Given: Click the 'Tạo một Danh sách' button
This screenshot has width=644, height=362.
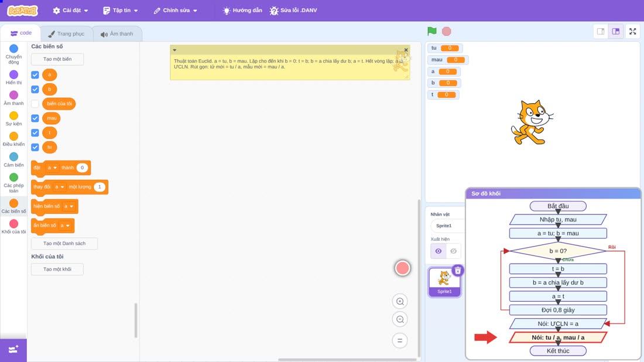Looking at the screenshot, I should pyautogui.click(x=64, y=243).
